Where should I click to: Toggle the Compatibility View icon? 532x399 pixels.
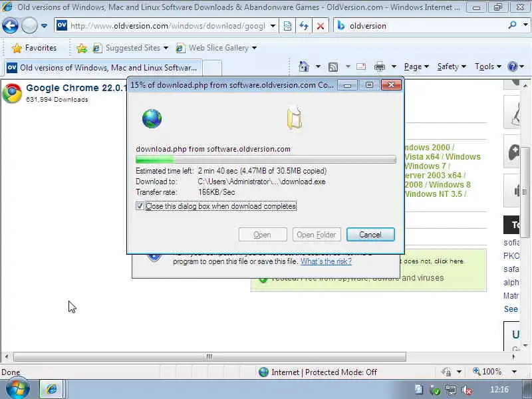[287, 26]
